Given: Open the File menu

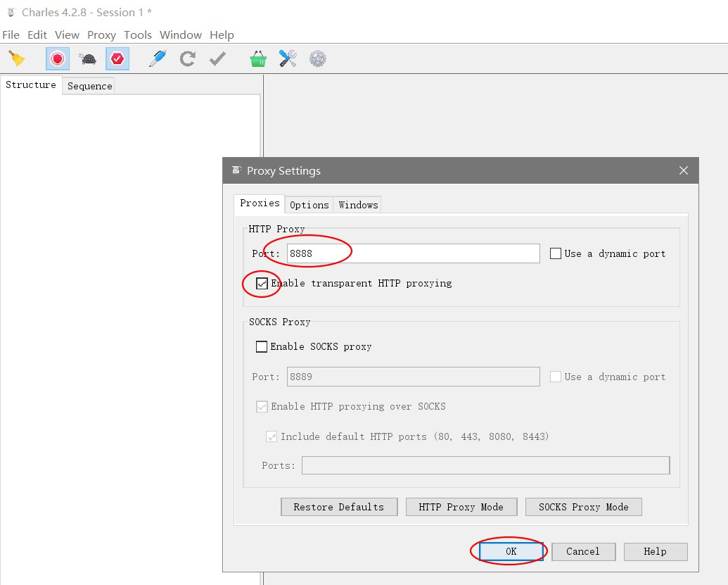Looking at the screenshot, I should coord(11,35).
